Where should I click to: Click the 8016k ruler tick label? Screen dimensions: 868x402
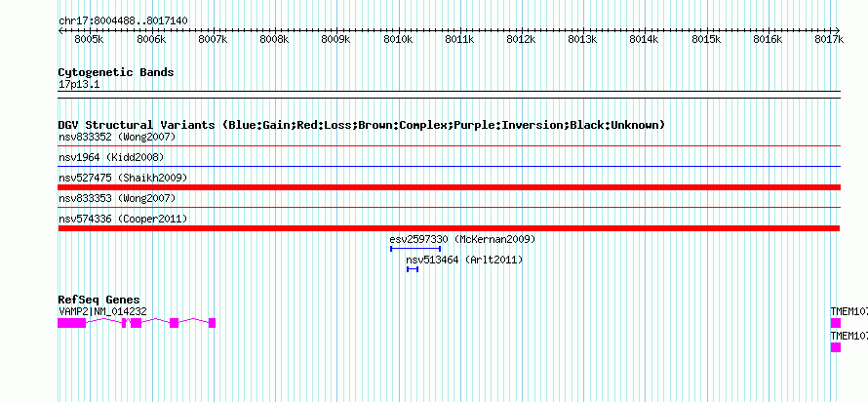pos(769,39)
